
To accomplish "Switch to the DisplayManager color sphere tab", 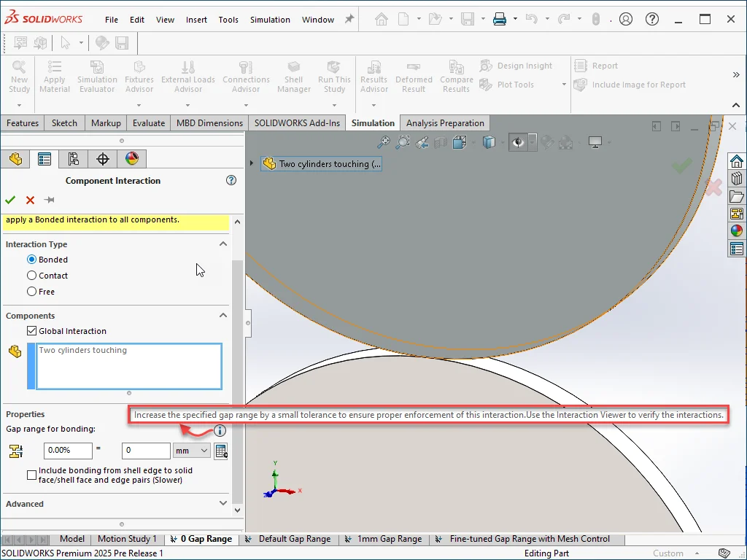I will tap(132, 158).
